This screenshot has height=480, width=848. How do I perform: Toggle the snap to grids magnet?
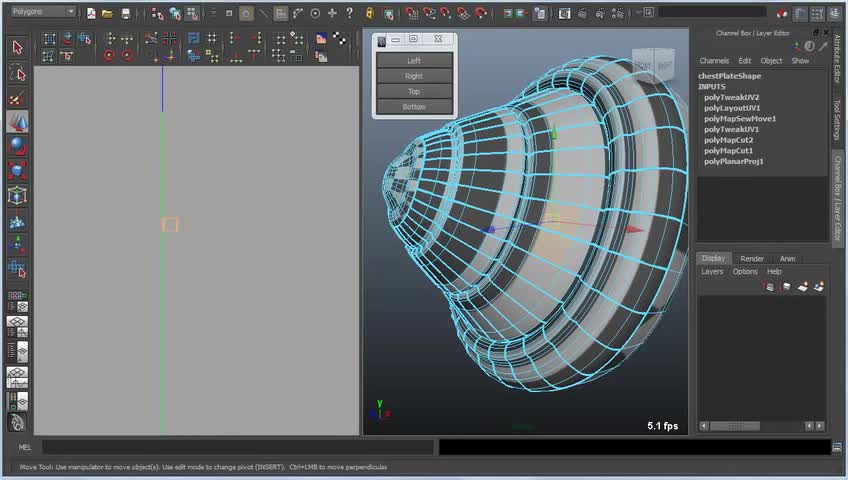pos(412,13)
